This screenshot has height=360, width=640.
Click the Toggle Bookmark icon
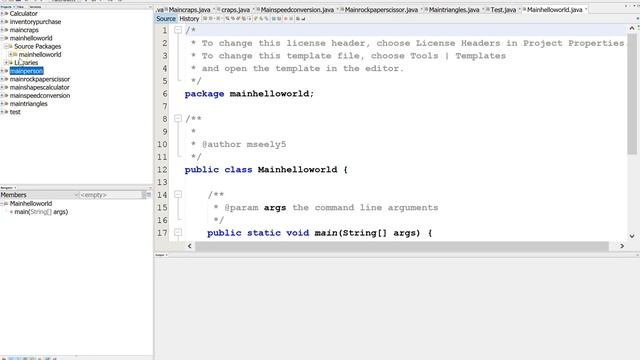point(266,18)
